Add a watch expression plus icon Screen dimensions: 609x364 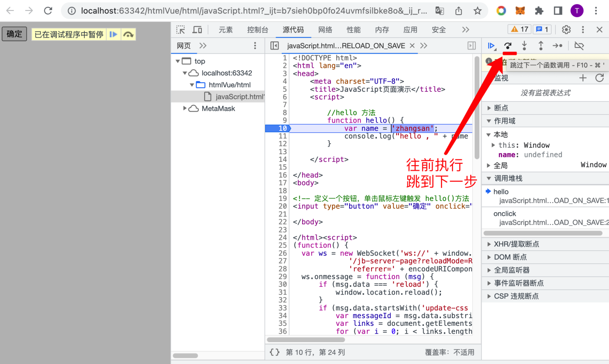pyautogui.click(x=583, y=78)
